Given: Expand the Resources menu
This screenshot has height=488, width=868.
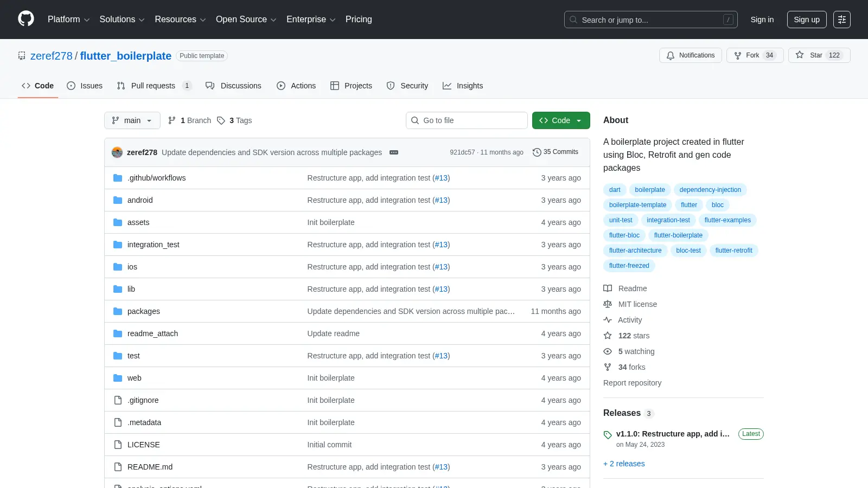Looking at the screenshot, I should click(180, 20).
